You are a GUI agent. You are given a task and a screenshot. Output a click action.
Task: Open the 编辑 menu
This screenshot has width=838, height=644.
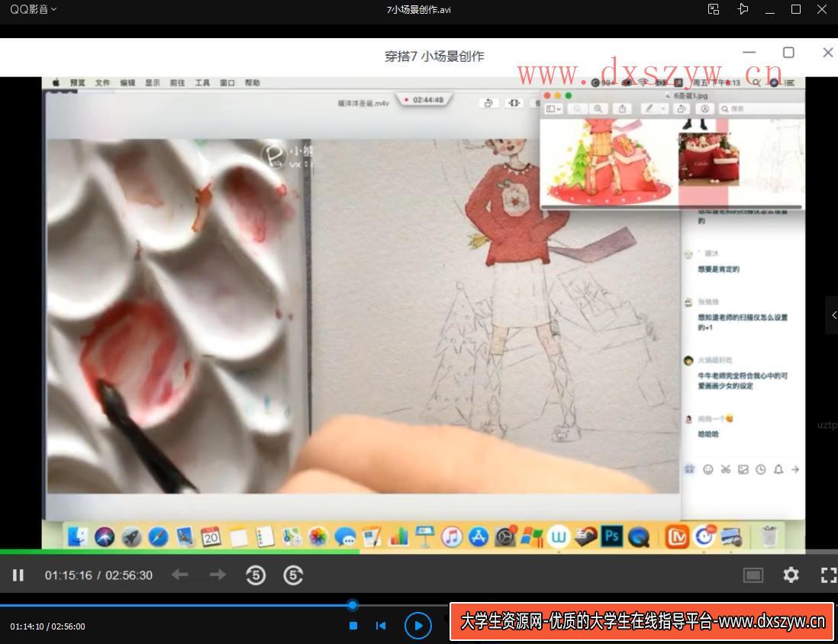tap(127, 83)
